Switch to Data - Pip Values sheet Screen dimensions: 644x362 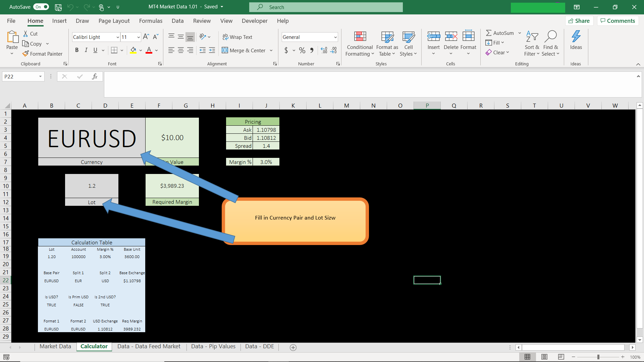(213, 346)
